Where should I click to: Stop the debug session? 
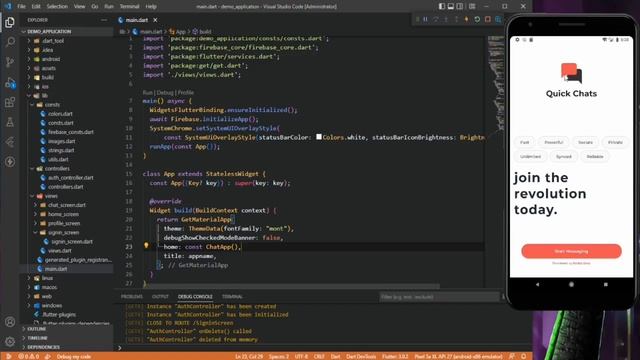(487, 19)
